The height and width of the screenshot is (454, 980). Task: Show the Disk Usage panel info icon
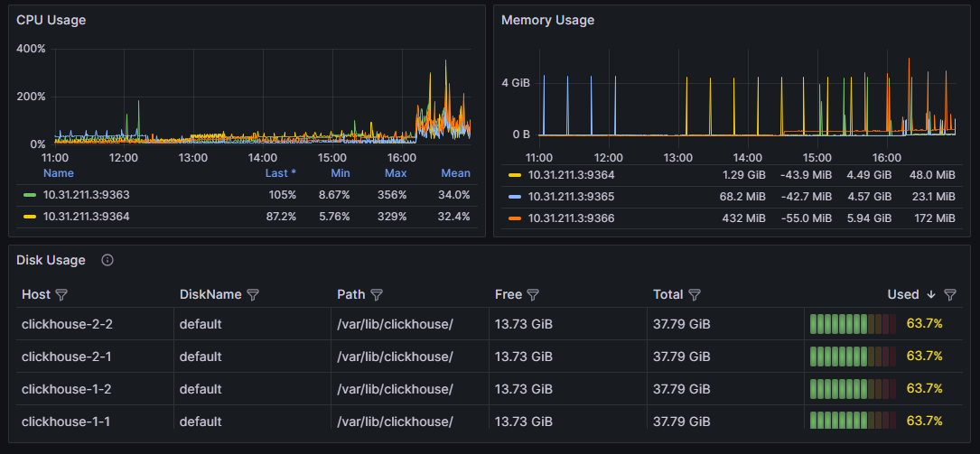(107, 261)
